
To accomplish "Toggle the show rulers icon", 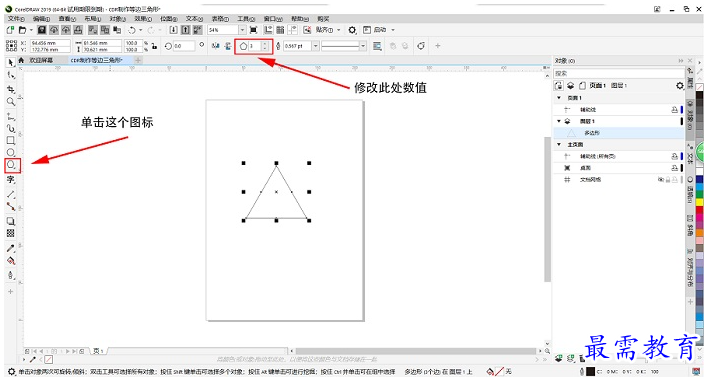I will pos(268,30).
